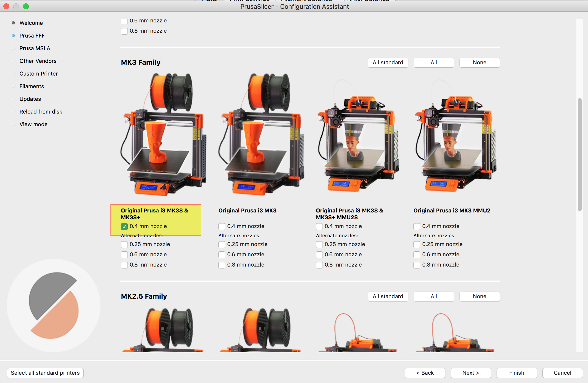588x383 pixels.
Task: Check 0.6 mm nozzle for Original Prusa i3 MK3
Action: [222, 255]
